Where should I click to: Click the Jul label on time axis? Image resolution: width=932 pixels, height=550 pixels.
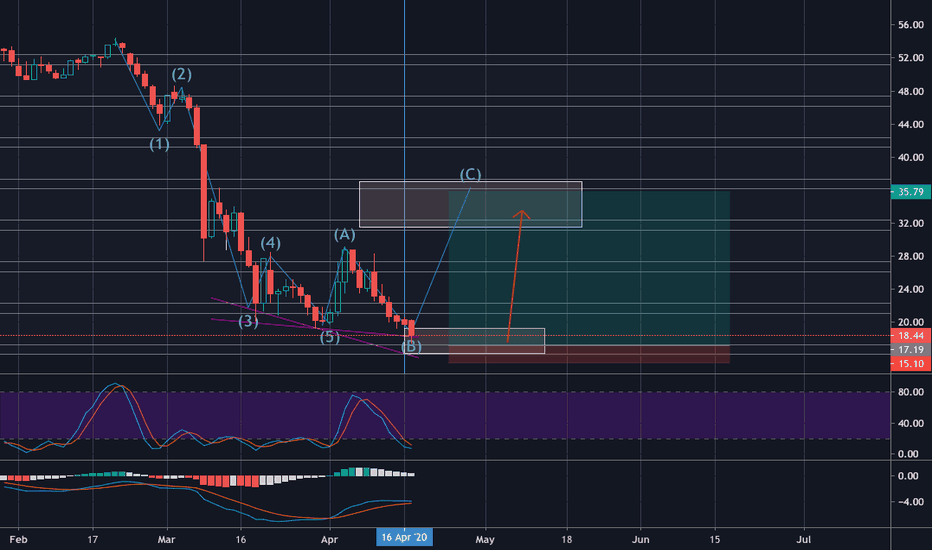(804, 539)
